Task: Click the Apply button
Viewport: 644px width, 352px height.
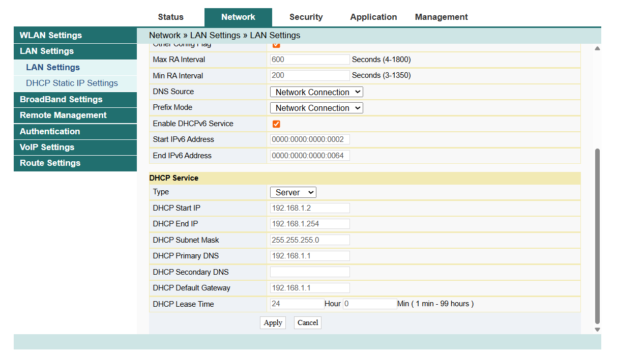Action: point(273,322)
